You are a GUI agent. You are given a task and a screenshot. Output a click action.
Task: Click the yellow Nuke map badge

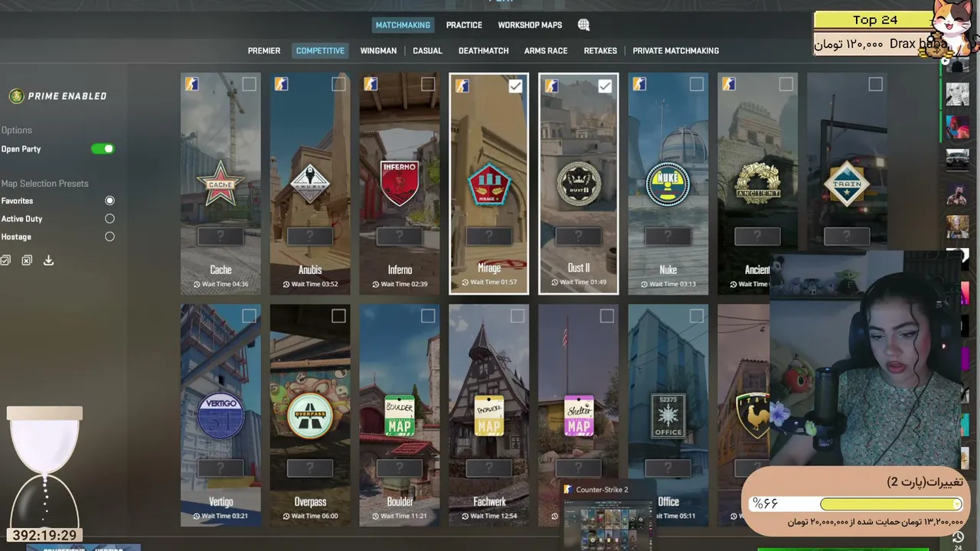click(x=668, y=184)
